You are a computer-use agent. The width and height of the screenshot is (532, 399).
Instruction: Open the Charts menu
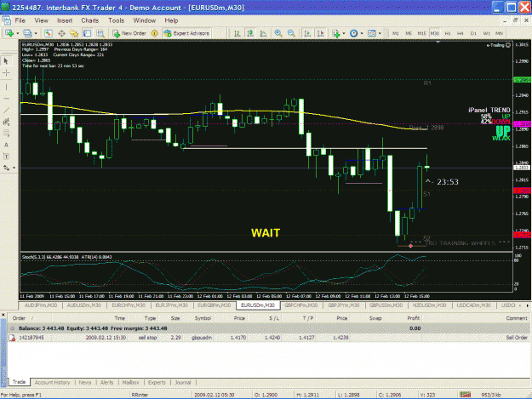pos(90,20)
